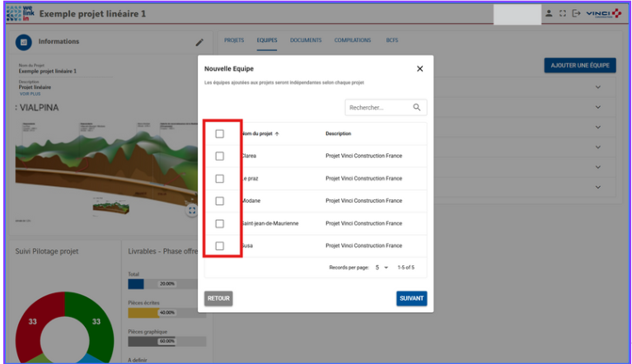Open the Records per page dropdown
The height and width of the screenshot is (364, 632).
point(382,268)
